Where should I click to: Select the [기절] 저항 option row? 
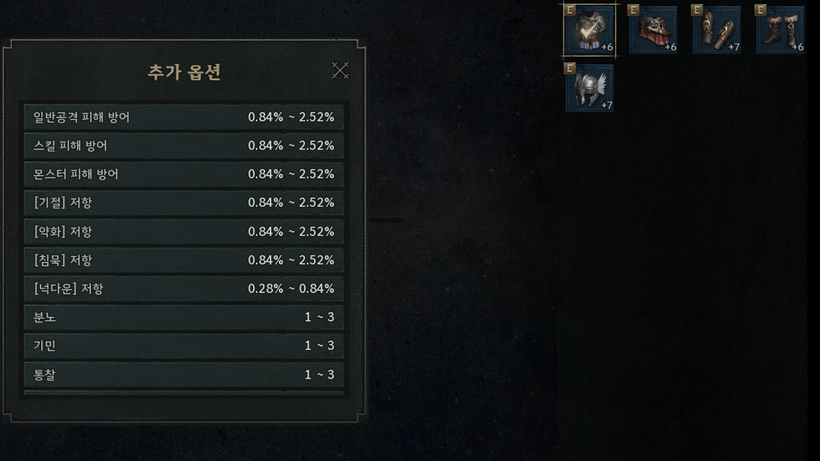tap(184, 202)
